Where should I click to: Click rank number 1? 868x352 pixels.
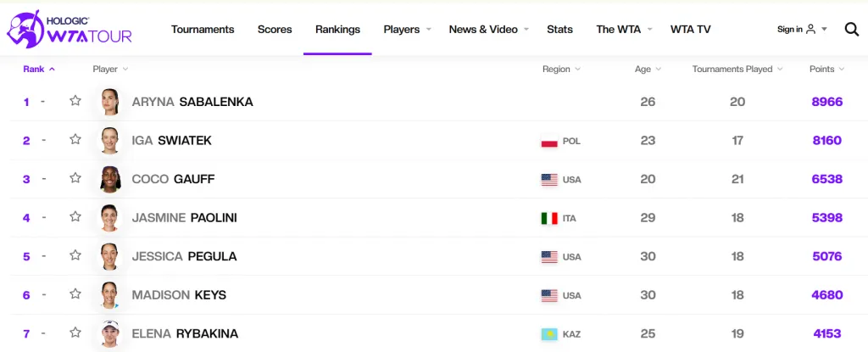[x=26, y=102]
